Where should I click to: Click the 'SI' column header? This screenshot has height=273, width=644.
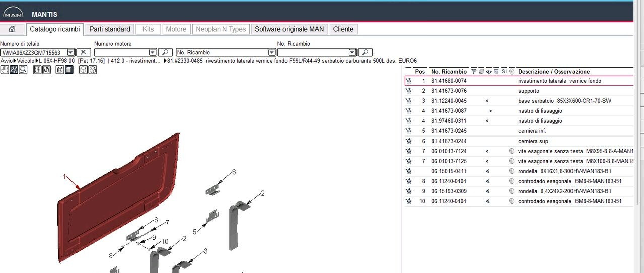(x=504, y=72)
